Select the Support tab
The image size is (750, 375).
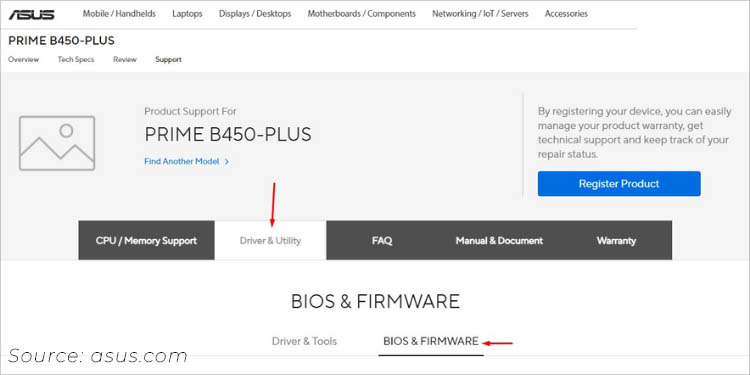(168, 60)
